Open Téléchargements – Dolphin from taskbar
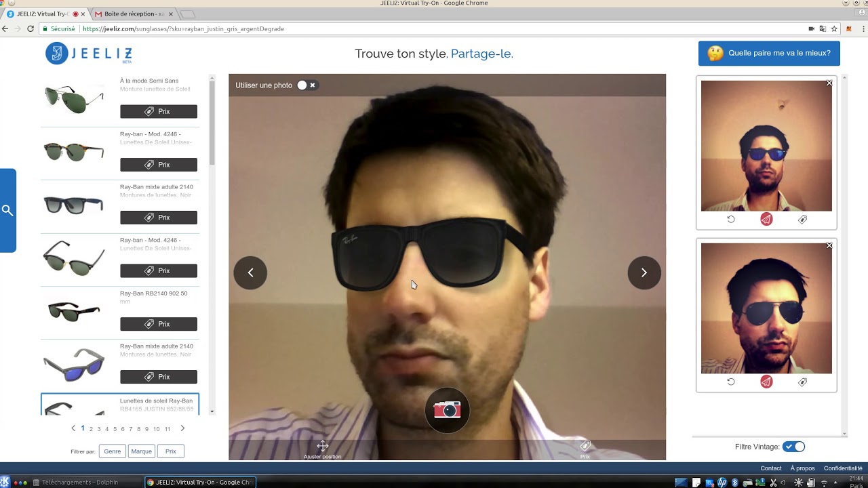The height and width of the screenshot is (488, 868). coord(85,483)
